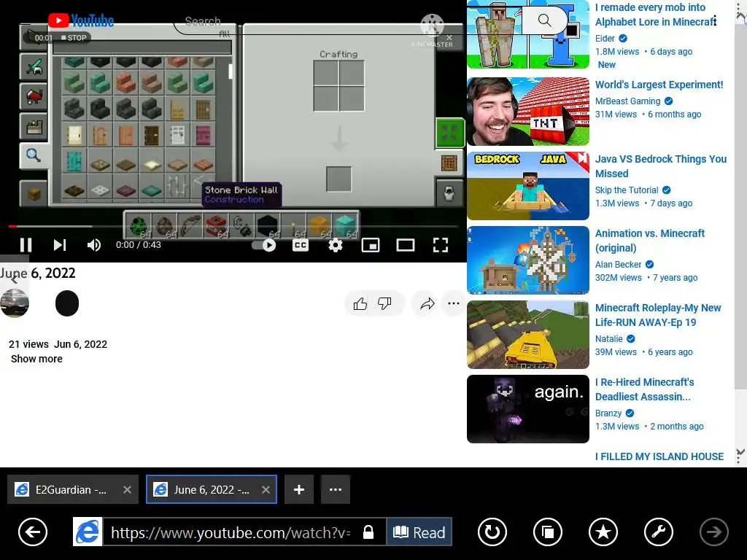Screen dimensions: 747x560
Task: Pause the video with the pause button
Action: pyautogui.click(x=26, y=245)
